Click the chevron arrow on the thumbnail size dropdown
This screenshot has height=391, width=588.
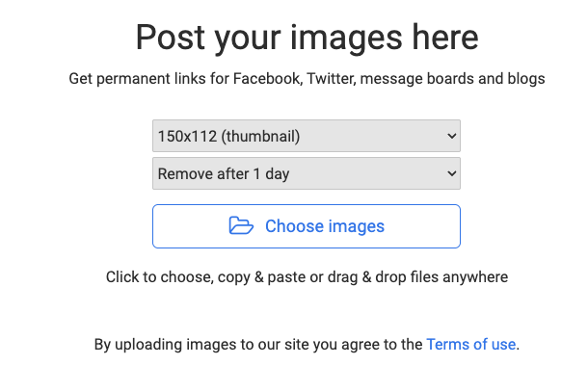point(452,136)
